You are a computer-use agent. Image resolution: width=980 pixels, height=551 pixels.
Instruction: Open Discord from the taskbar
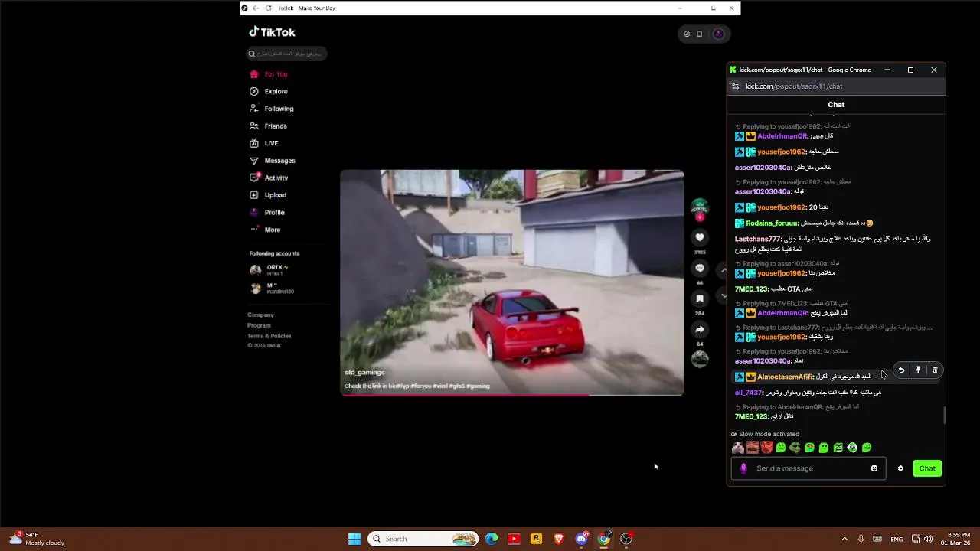pos(581,539)
